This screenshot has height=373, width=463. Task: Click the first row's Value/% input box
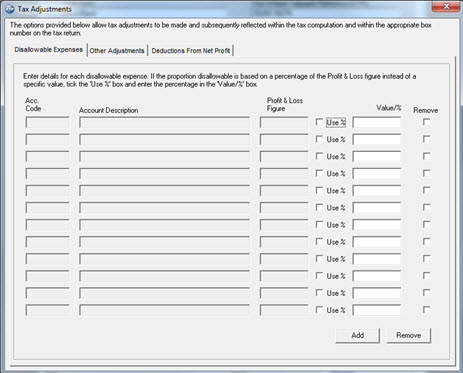pos(377,122)
